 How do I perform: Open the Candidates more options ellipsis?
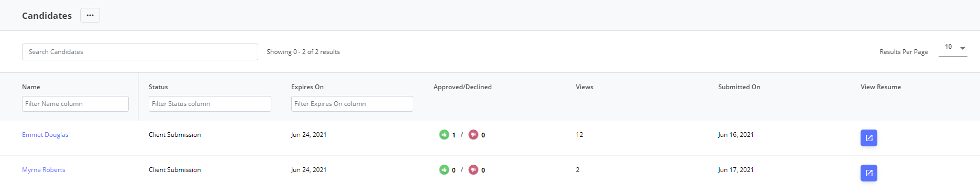pos(90,15)
